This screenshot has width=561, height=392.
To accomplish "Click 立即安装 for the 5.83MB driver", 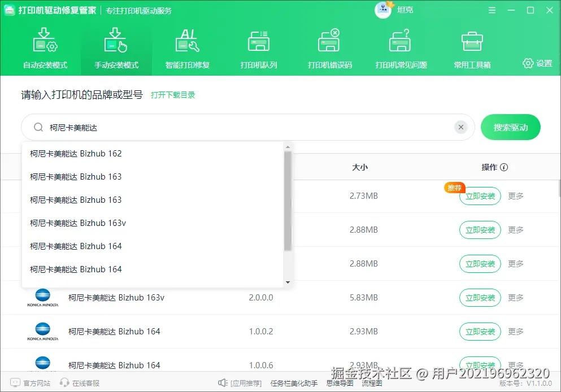I will [480, 298].
